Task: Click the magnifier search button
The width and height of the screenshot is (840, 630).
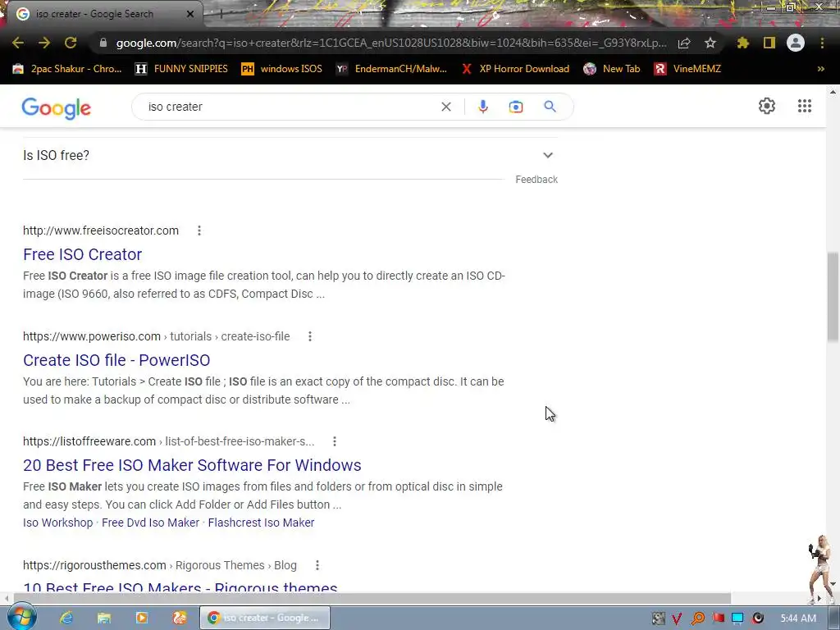Action: pyautogui.click(x=550, y=107)
